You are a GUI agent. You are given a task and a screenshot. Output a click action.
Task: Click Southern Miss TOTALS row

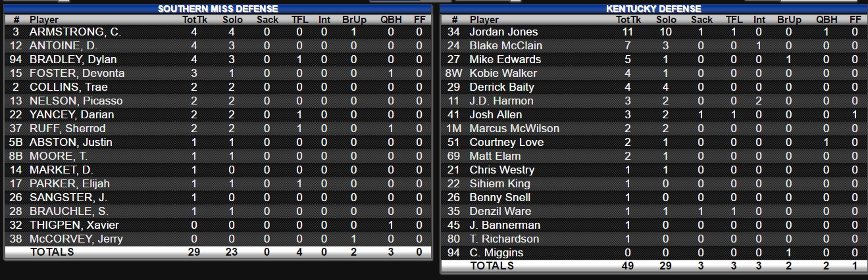pyautogui.click(x=218, y=252)
